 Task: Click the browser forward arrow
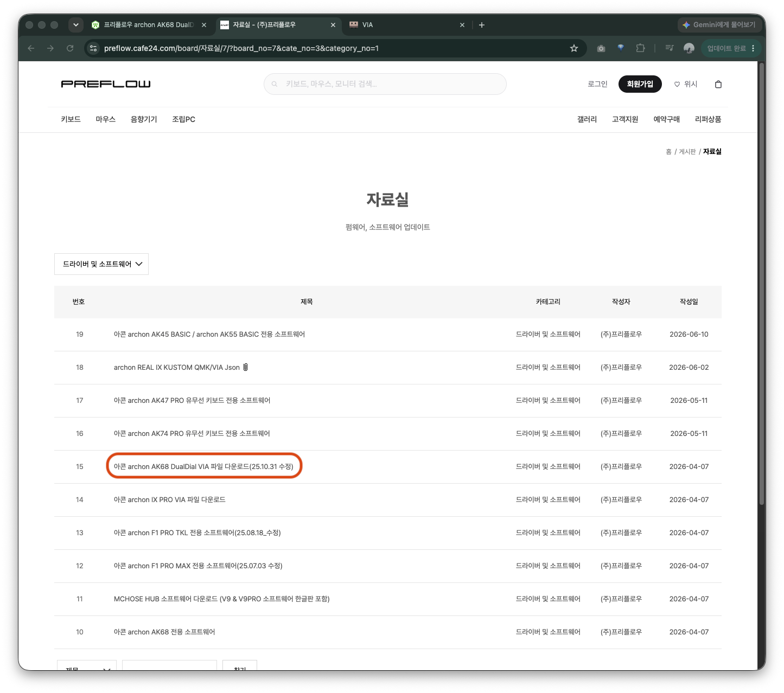click(x=50, y=48)
